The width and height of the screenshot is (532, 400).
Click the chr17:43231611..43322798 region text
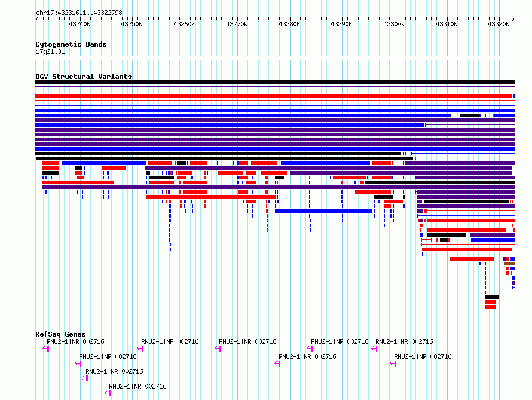tap(79, 13)
